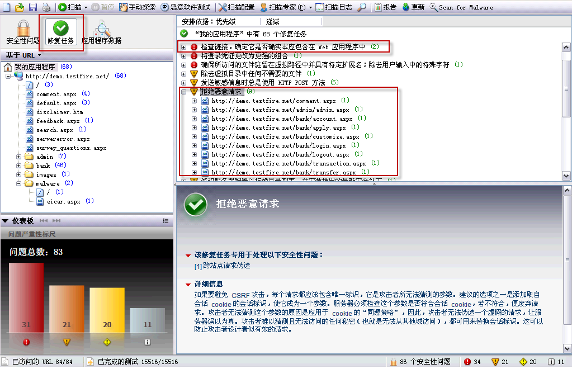Click the Manual Explore toolbar button

[138, 7]
